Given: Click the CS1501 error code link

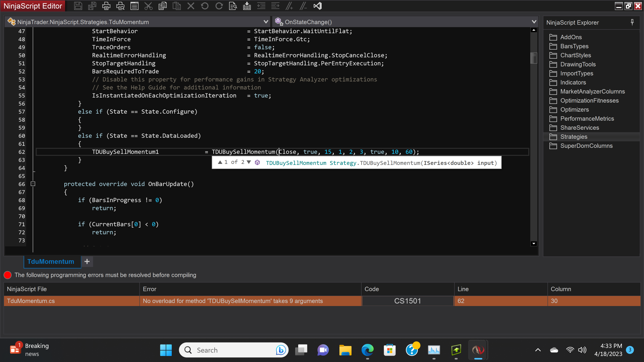Looking at the screenshot, I should (x=408, y=301).
